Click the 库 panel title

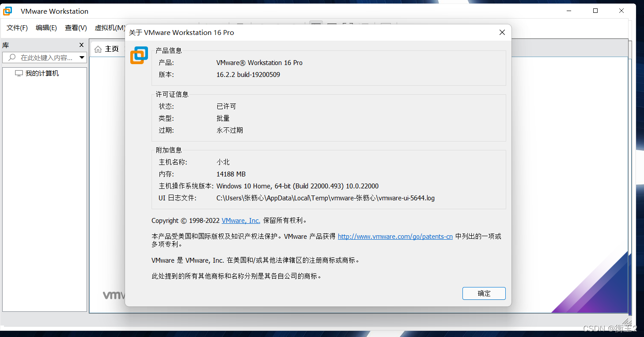tap(5, 45)
